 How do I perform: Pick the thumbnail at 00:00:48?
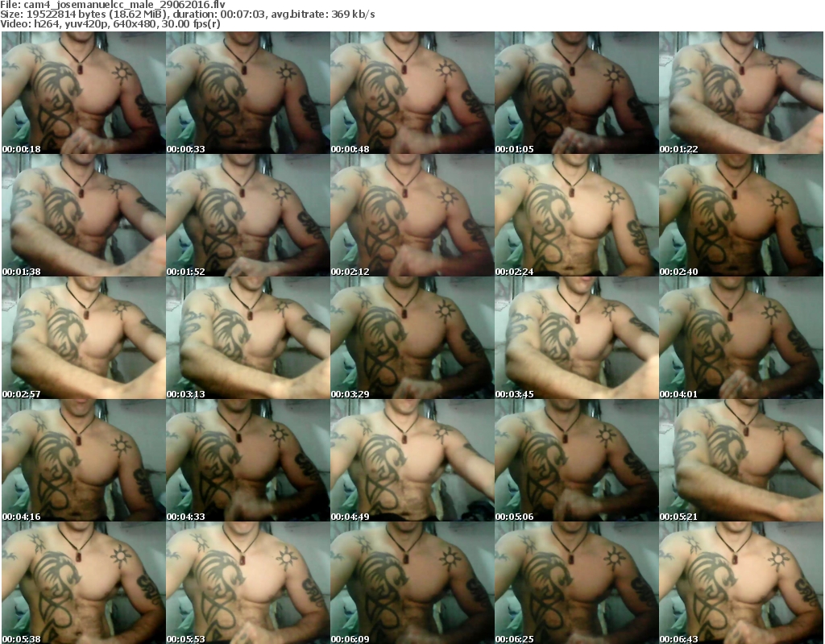pos(412,93)
